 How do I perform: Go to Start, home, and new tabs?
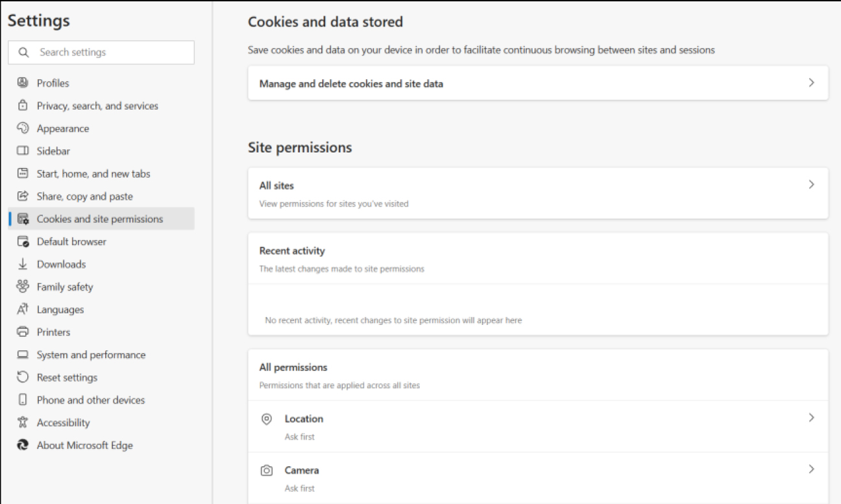click(x=93, y=174)
